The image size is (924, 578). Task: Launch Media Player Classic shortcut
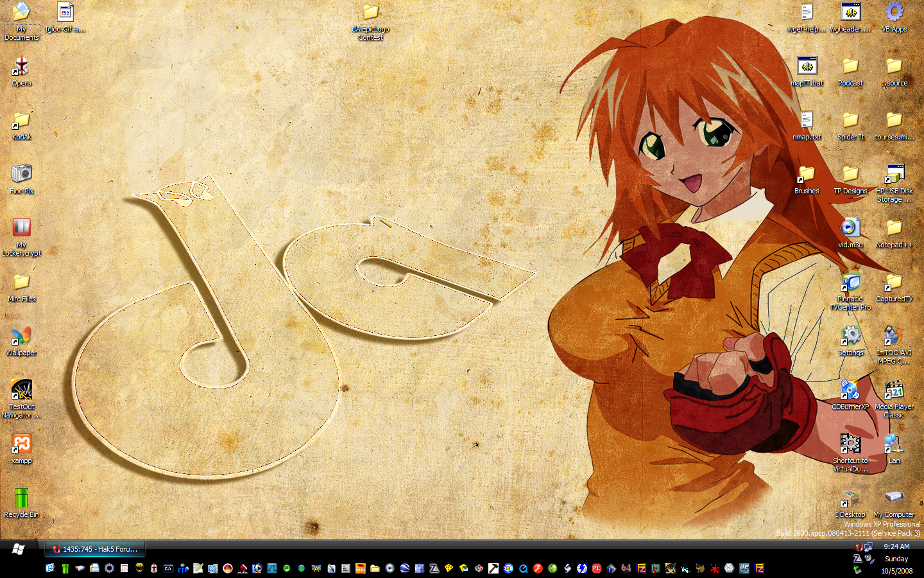894,399
